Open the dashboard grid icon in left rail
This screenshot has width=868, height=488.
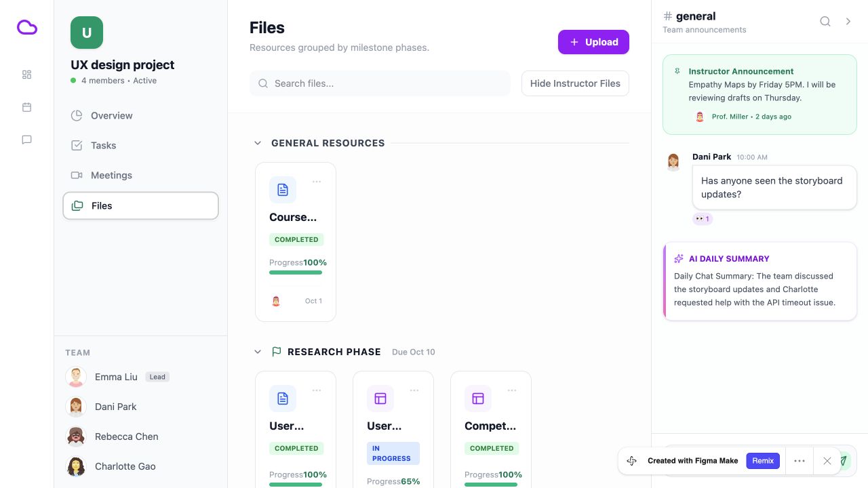(x=27, y=75)
